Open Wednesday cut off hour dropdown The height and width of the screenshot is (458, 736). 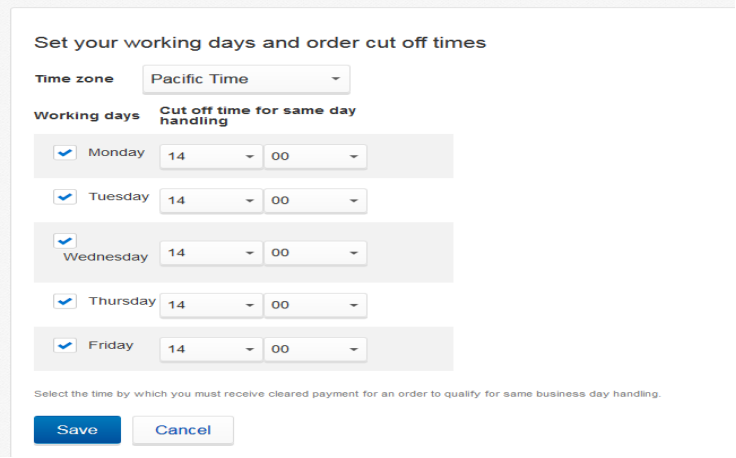click(x=211, y=253)
